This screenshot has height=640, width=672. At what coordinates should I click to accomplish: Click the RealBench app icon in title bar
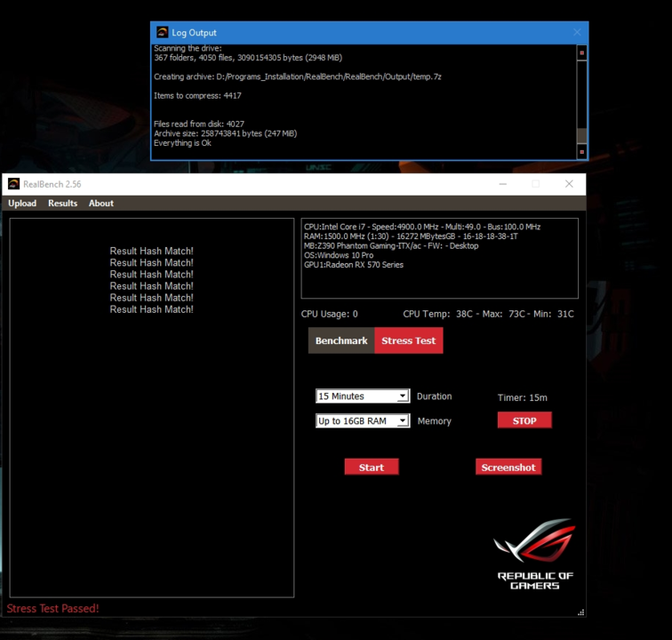coord(13,184)
